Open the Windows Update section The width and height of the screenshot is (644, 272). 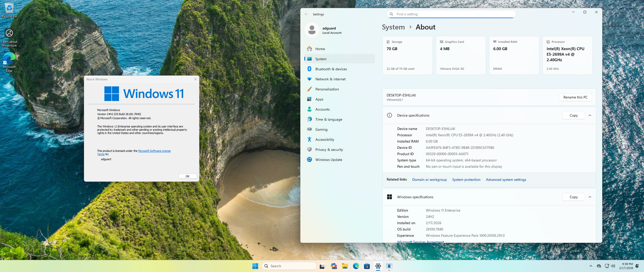pyautogui.click(x=329, y=160)
